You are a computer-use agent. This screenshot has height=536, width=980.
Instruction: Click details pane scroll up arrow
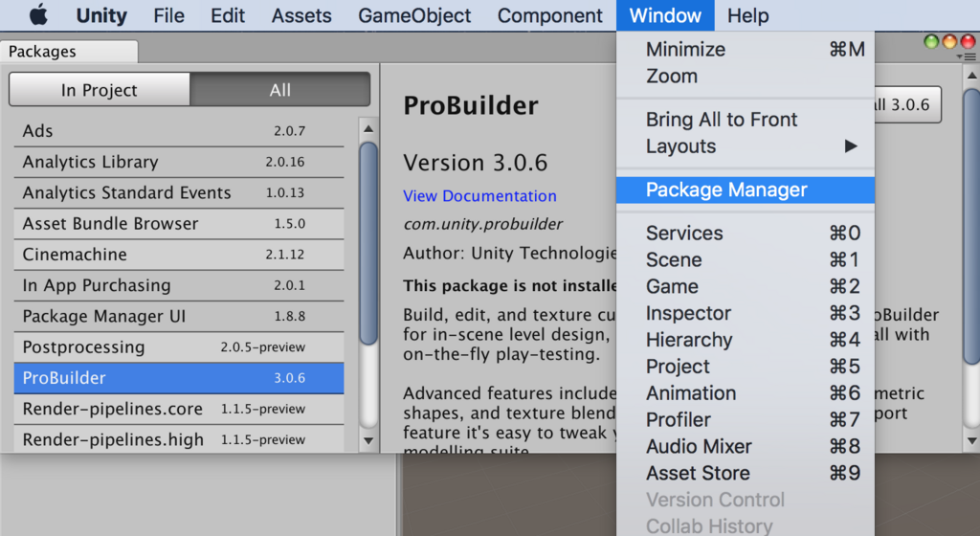(x=971, y=76)
